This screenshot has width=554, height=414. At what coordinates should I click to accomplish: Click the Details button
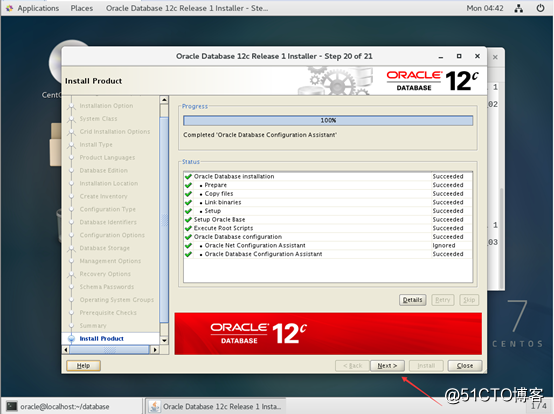[x=412, y=300]
